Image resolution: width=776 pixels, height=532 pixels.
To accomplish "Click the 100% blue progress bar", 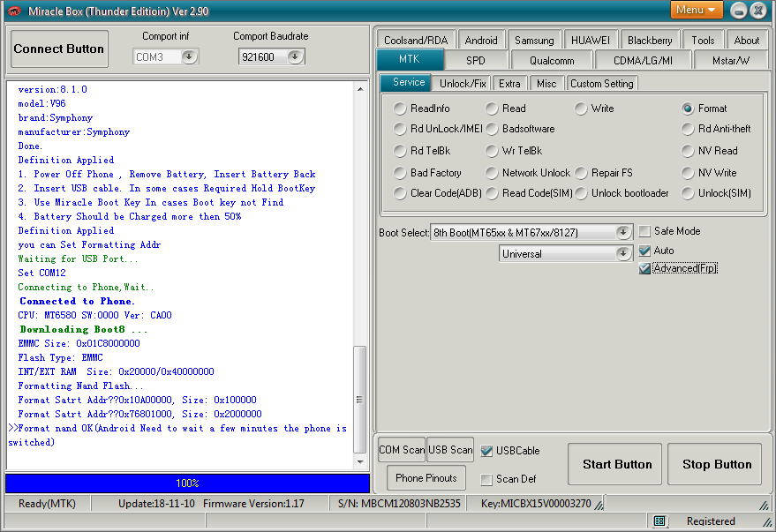I will (x=187, y=483).
